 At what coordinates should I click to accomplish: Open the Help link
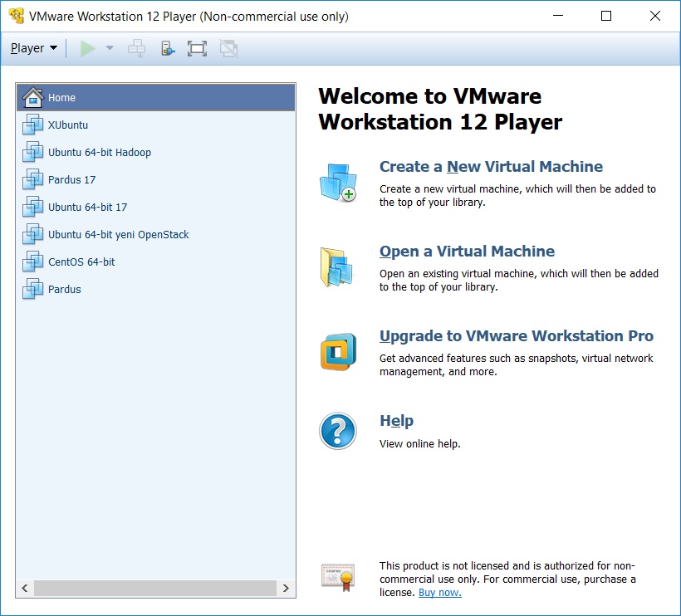(x=396, y=421)
